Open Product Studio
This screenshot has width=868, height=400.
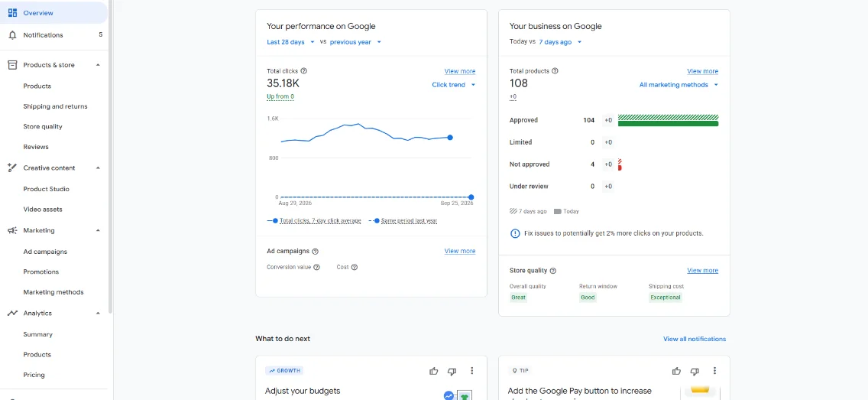(x=47, y=189)
